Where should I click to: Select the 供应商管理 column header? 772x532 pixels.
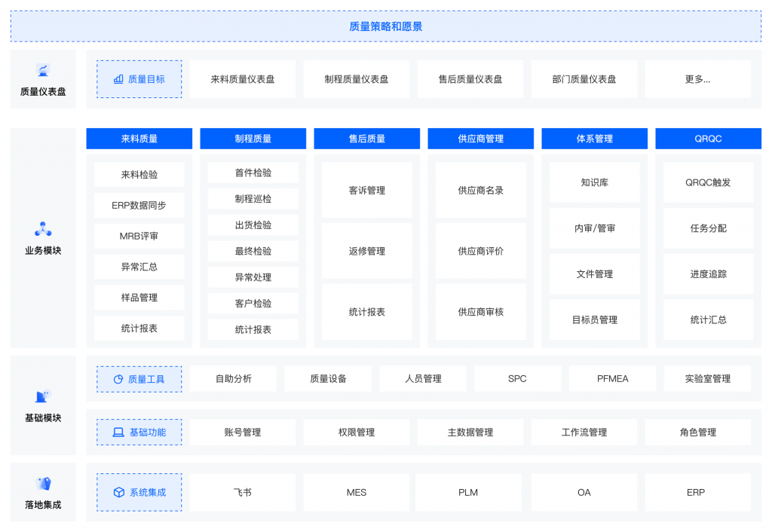pyautogui.click(x=480, y=139)
